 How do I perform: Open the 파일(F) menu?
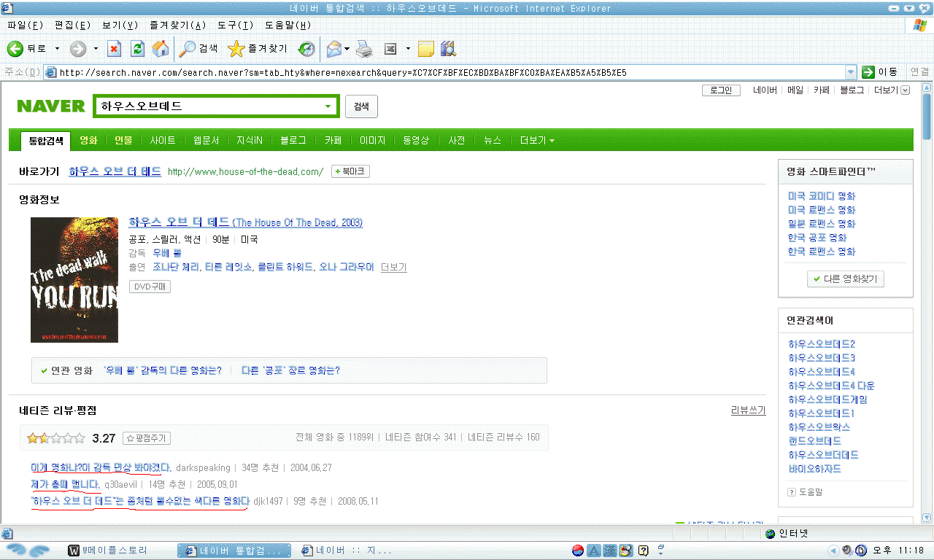coord(25,26)
